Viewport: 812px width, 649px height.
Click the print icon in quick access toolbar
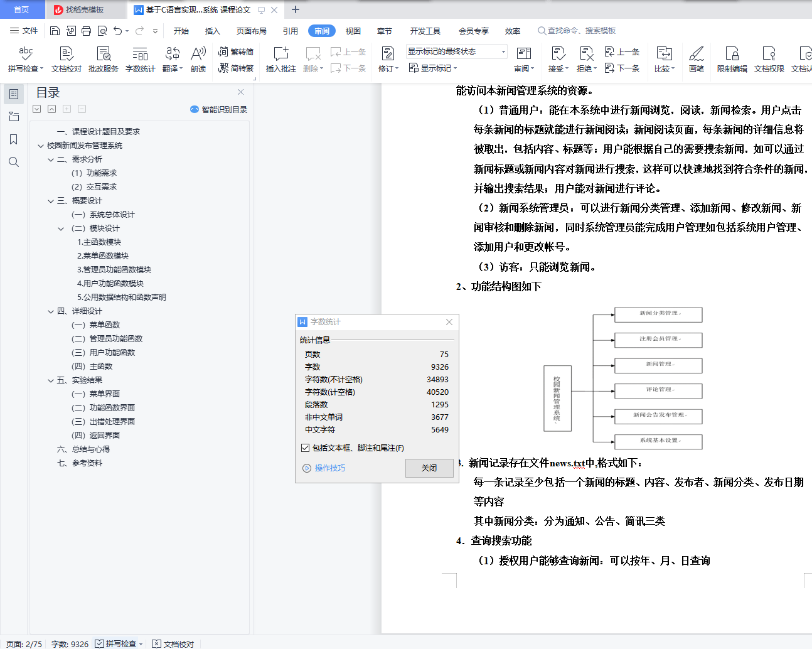87,31
